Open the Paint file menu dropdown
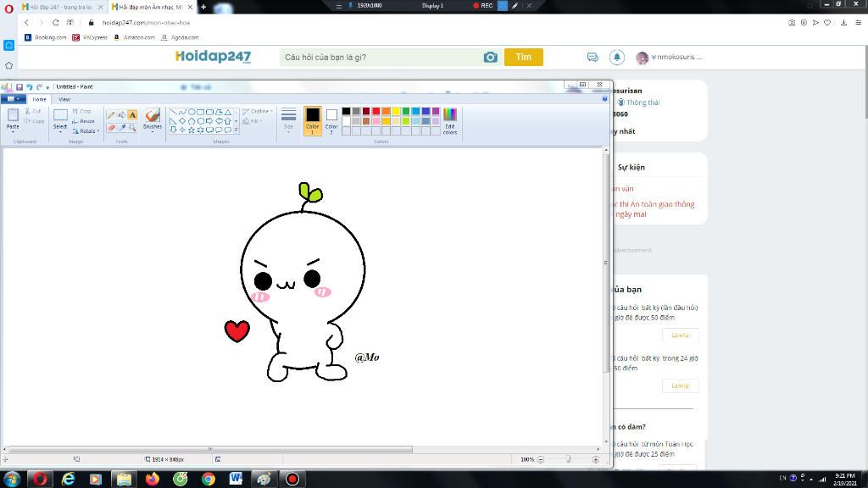The width and height of the screenshot is (868, 488). coord(13,99)
